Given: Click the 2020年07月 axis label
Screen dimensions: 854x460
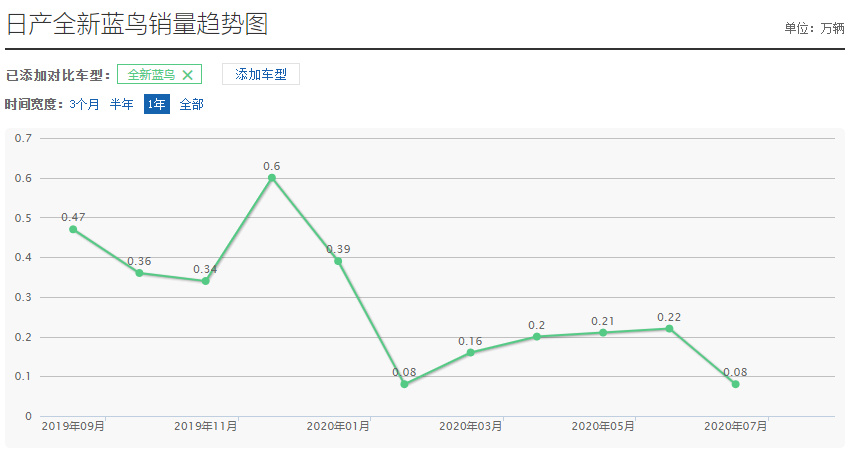Looking at the screenshot, I should [x=735, y=426].
